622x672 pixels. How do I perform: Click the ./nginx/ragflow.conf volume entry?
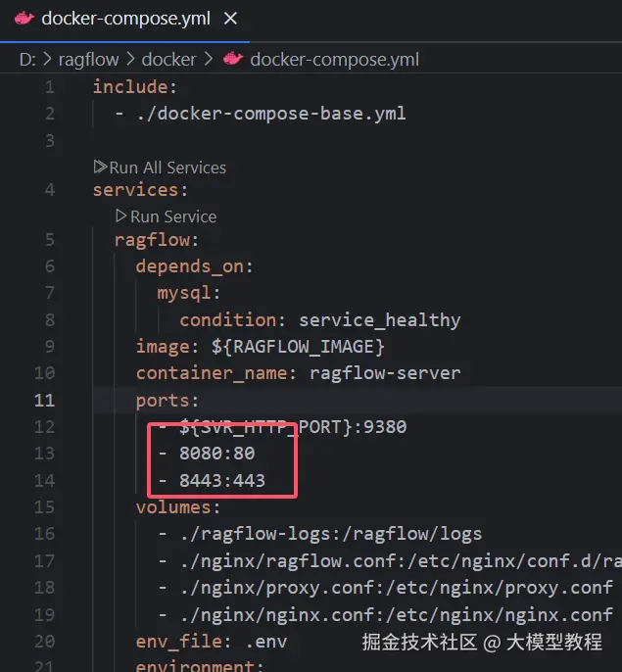(401, 561)
